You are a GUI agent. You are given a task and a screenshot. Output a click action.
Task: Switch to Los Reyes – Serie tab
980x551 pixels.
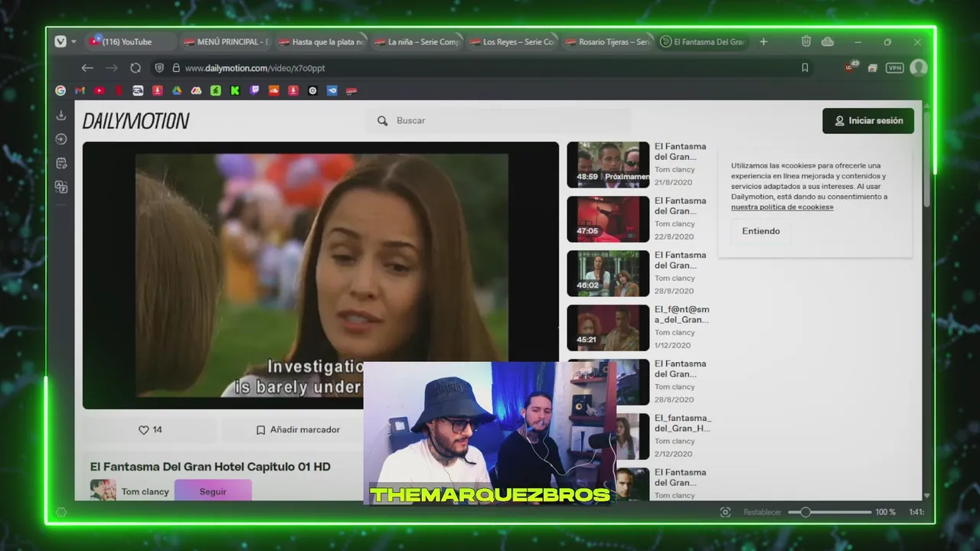point(511,42)
